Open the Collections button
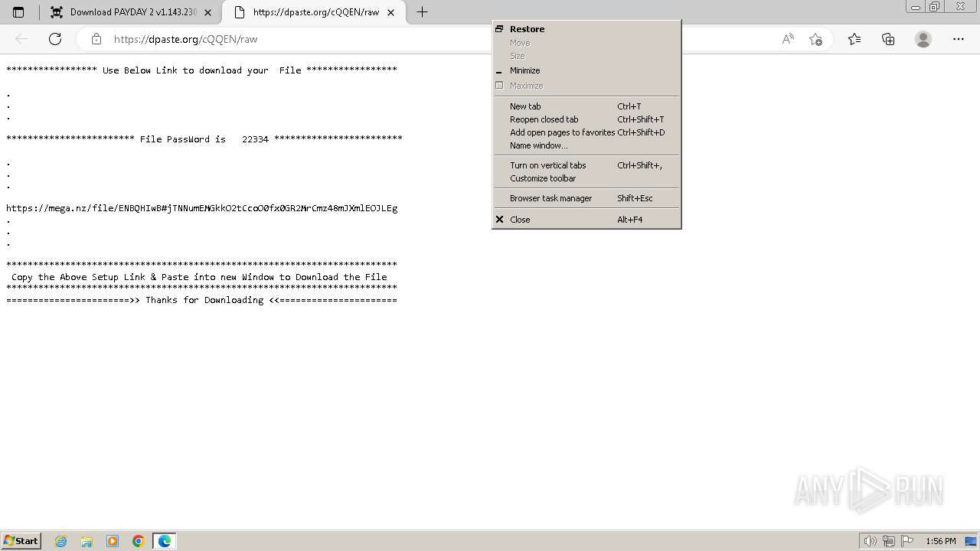The image size is (980, 551). [888, 39]
